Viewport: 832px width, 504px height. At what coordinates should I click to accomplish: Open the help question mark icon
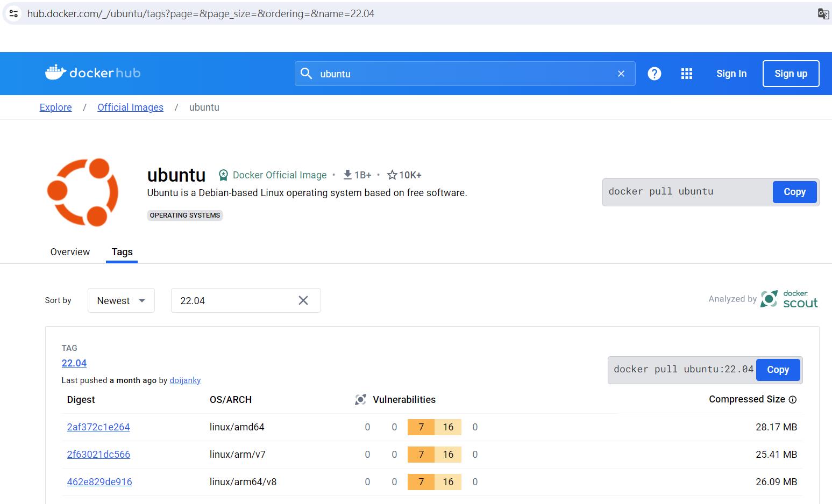(x=655, y=74)
